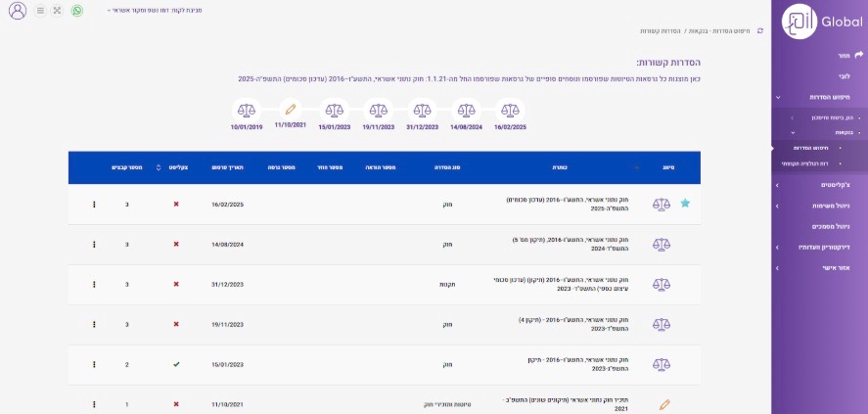Viewport: 868px width, 414px height.
Task: Click the scales icon in the 14/08/2024 row
Action: pos(662,244)
